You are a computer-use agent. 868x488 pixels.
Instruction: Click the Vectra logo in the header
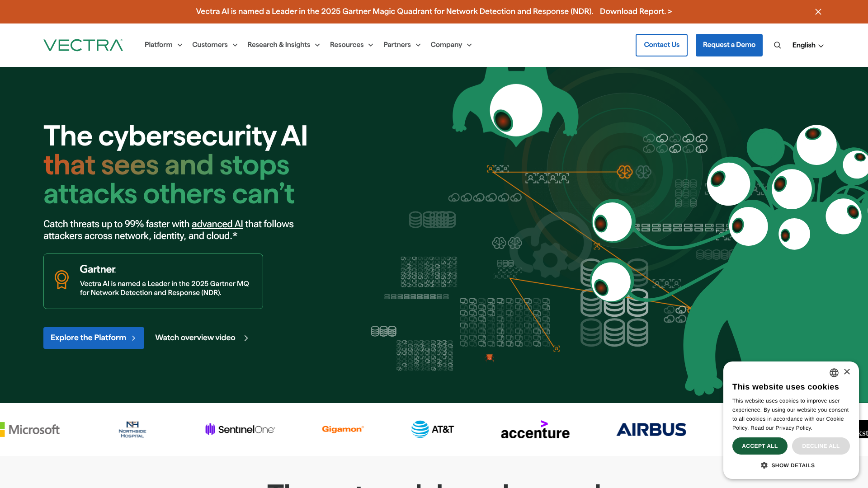[83, 45]
